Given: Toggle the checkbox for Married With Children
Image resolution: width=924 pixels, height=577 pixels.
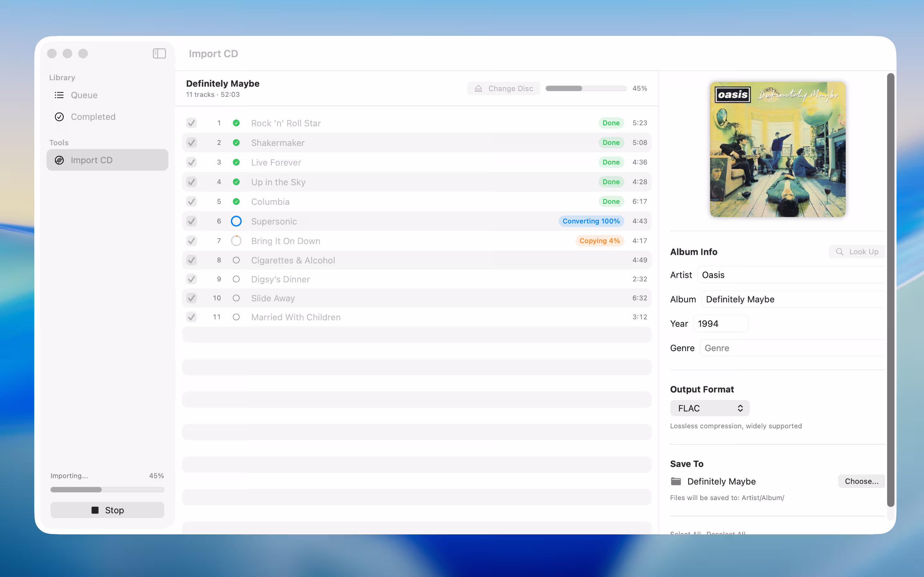Looking at the screenshot, I should point(191,317).
